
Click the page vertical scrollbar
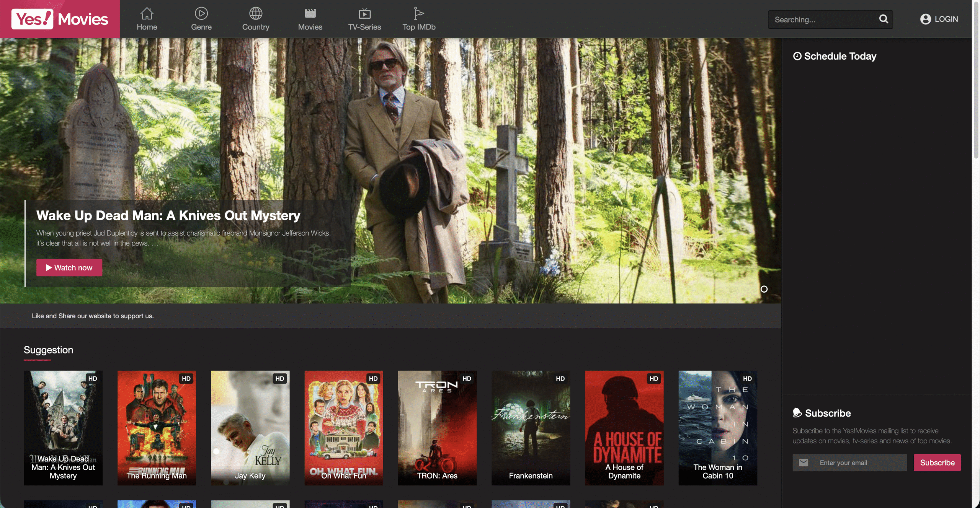(x=976, y=80)
